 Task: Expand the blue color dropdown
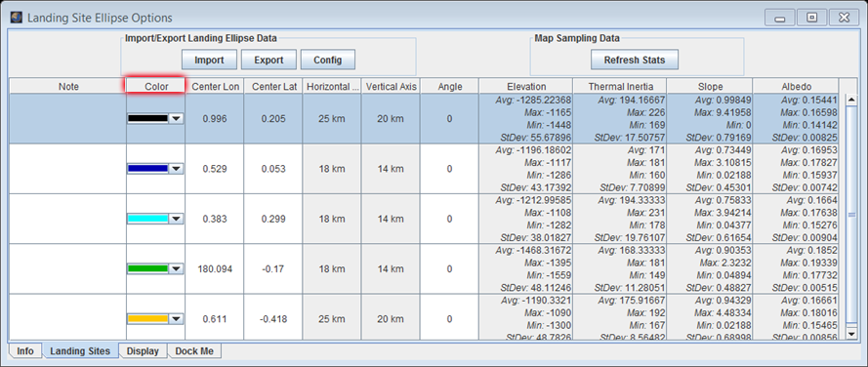pos(176,169)
